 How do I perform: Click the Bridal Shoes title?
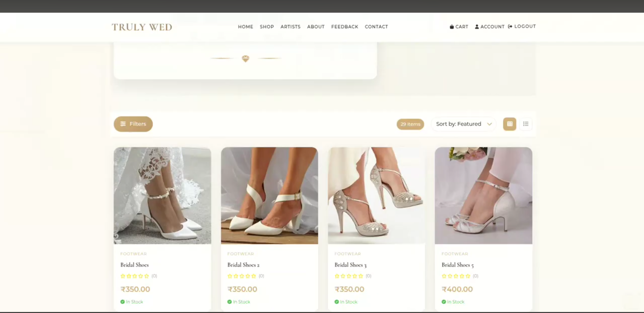(135, 265)
